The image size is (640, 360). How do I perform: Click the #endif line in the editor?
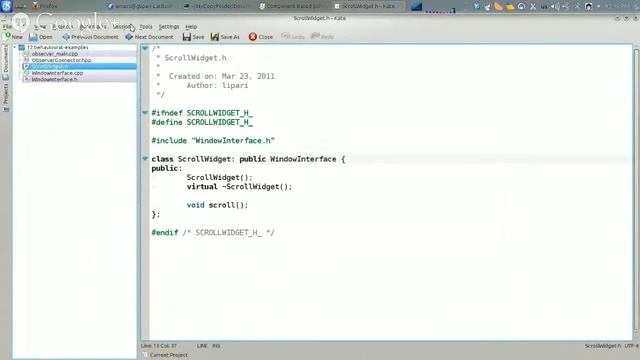(x=213, y=233)
